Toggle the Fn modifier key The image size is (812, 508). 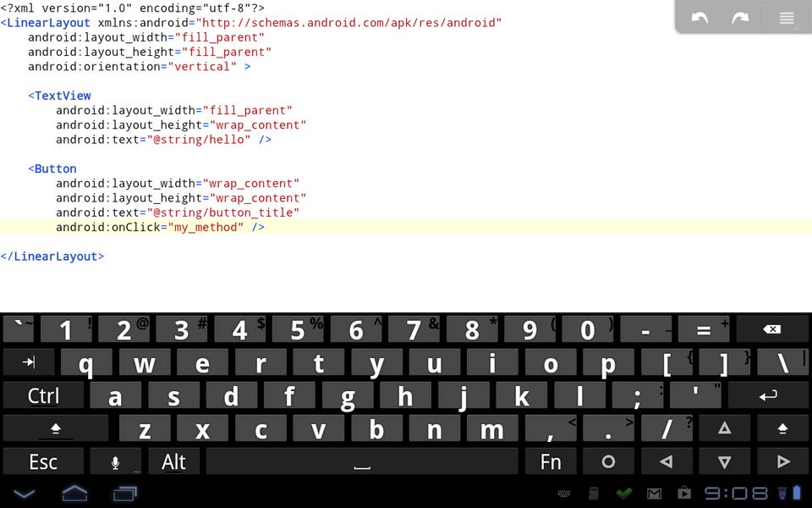click(551, 462)
